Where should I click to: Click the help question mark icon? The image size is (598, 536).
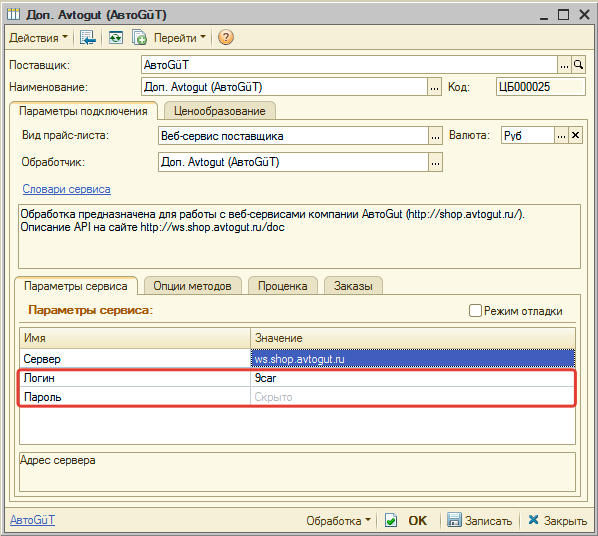pos(225,37)
